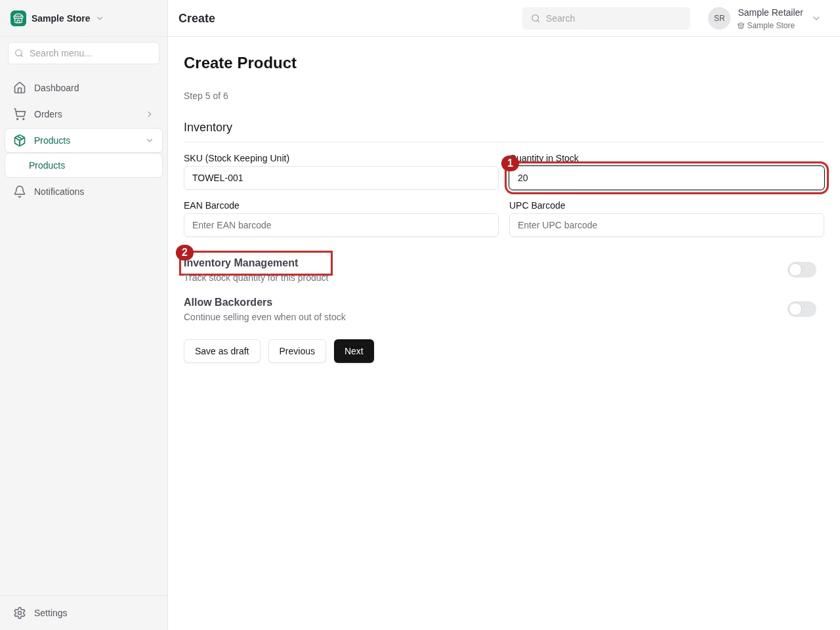Focus the Search menu box in sidebar
The image size is (840, 630).
click(x=83, y=53)
